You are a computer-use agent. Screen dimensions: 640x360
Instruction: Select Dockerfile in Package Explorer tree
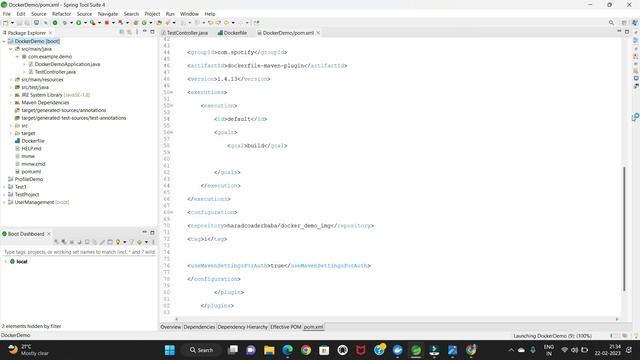pyautogui.click(x=33, y=141)
